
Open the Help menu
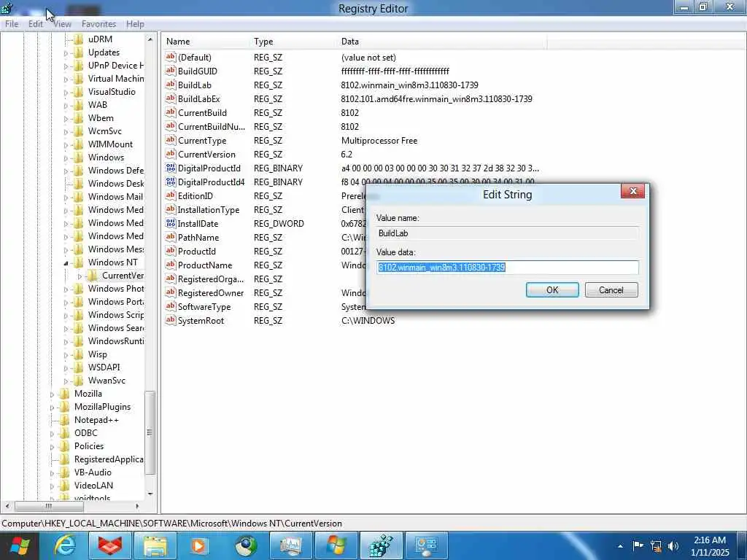[x=135, y=24]
